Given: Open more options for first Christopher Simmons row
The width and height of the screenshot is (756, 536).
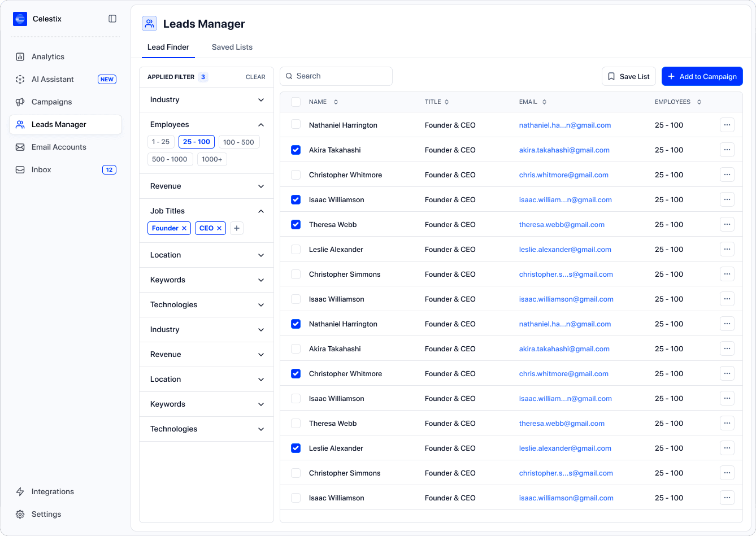Looking at the screenshot, I should coord(727,274).
